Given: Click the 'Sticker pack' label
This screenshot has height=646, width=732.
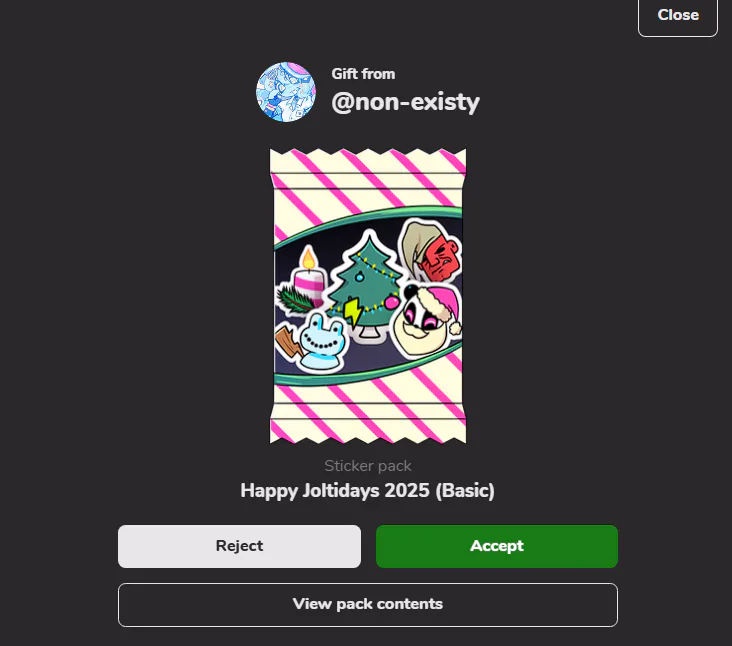Looking at the screenshot, I should coord(367,466).
